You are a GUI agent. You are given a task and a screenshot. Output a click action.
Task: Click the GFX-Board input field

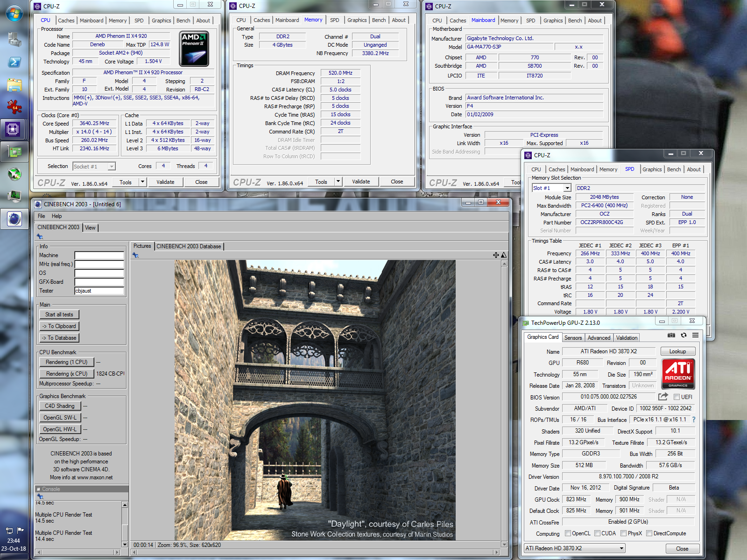point(99,282)
